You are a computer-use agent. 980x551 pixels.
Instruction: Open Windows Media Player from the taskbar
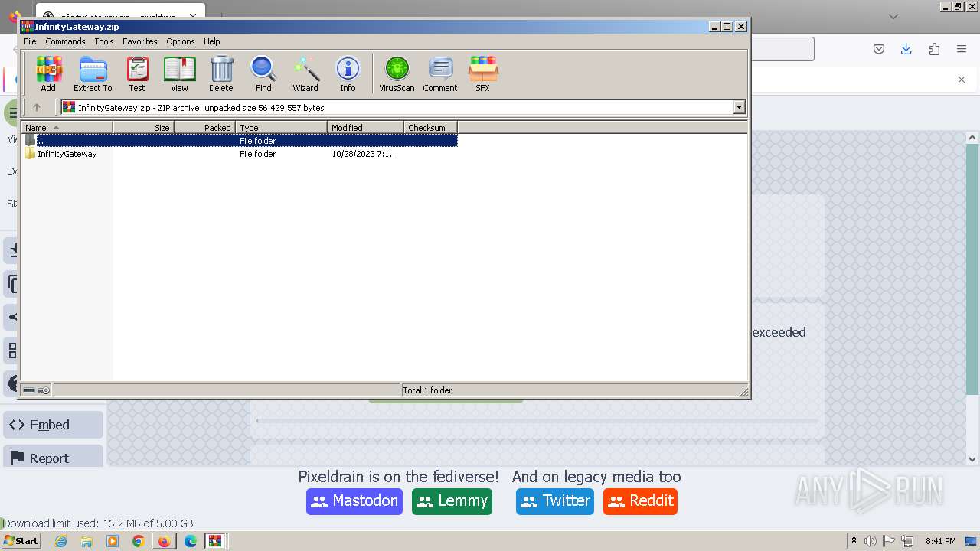[113, 541]
